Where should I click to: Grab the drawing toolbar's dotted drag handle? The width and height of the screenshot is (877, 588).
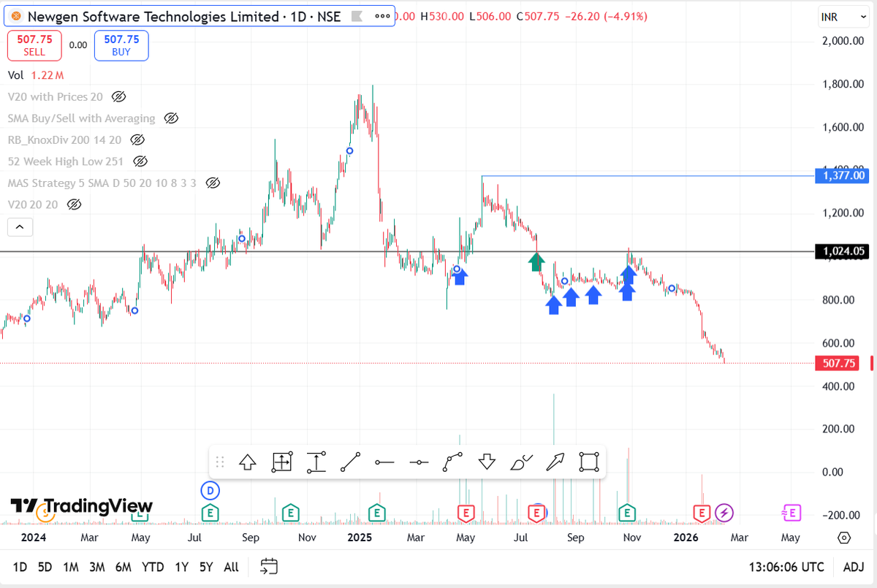[x=221, y=462]
